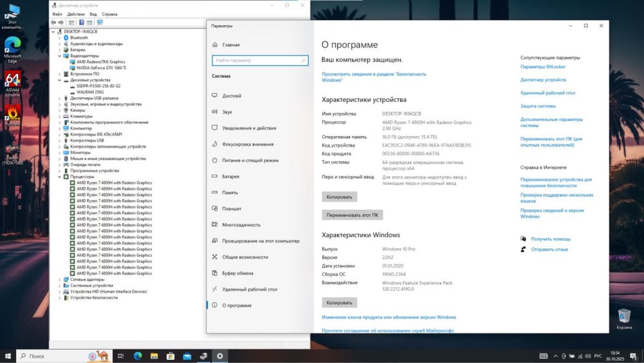Open the Справка menu in Device Manager
644x363 pixels.
tap(109, 14)
